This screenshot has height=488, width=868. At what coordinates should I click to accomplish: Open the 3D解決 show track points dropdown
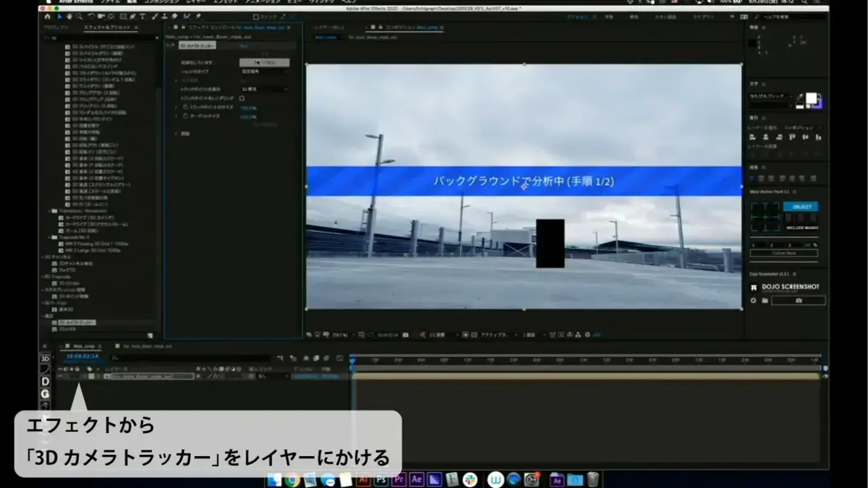264,90
